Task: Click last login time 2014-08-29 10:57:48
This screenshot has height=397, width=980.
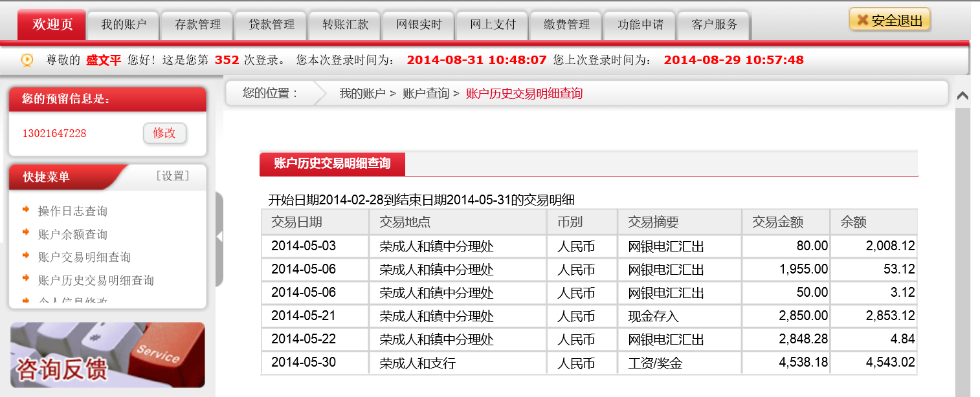Action: 734,60
